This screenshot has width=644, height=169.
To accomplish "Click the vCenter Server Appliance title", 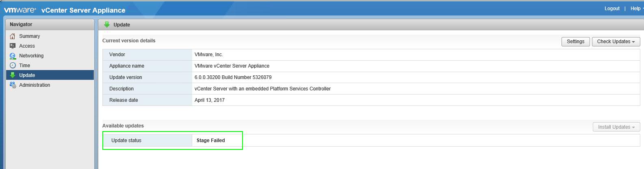I will [x=83, y=10].
